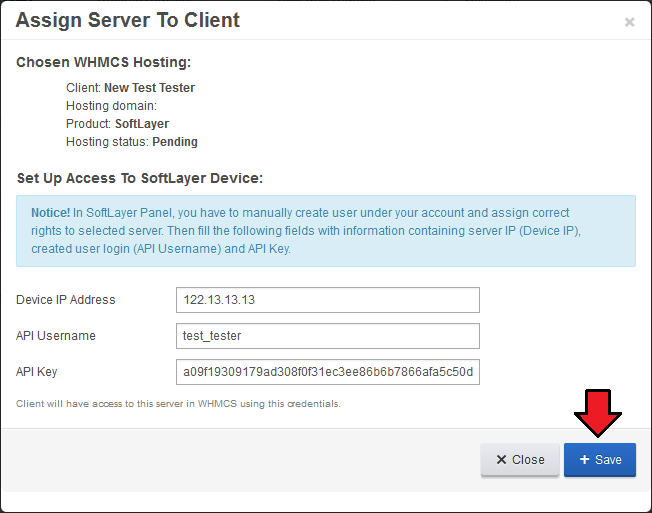Select the hosting status Pending text
This screenshot has width=652, height=513.
click(x=175, y=142)
